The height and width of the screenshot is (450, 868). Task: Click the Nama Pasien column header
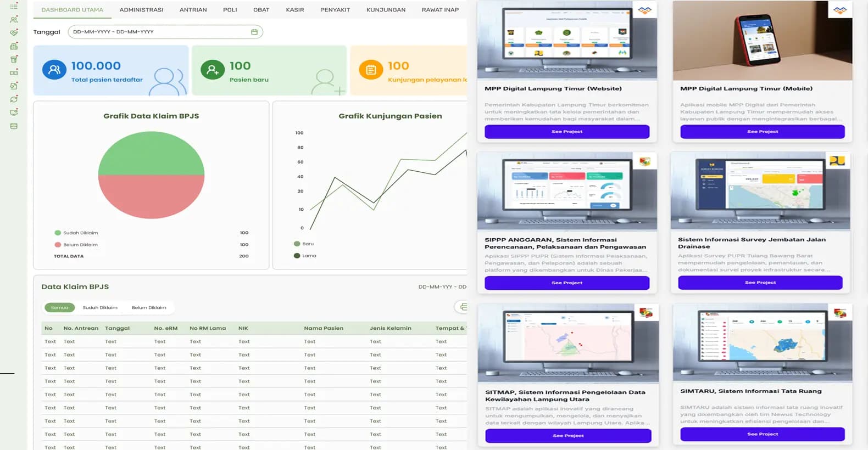324,328
